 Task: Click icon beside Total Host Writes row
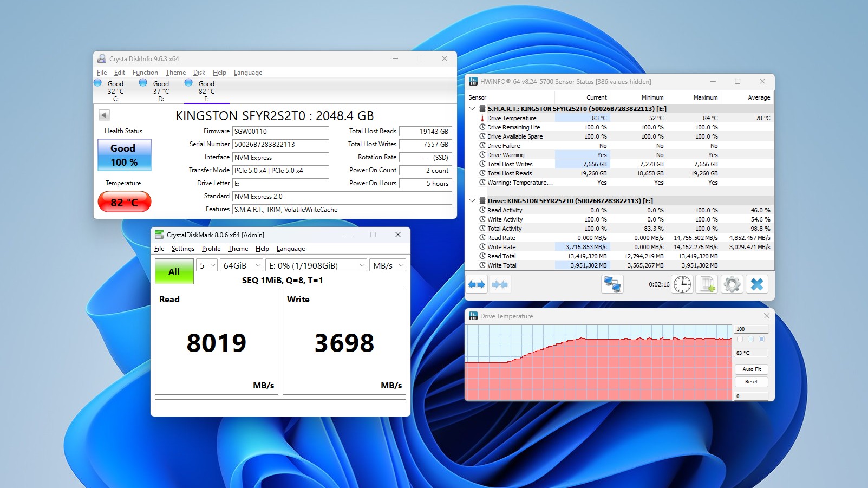482,164
